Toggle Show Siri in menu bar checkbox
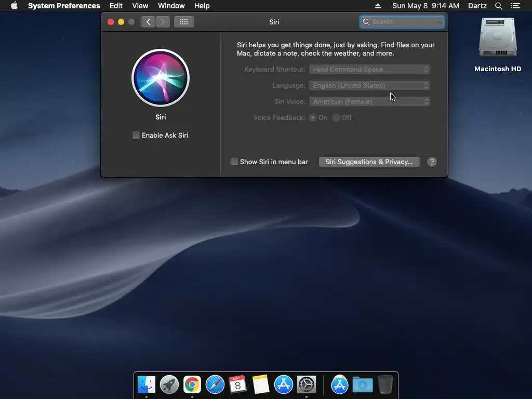 coord(234,162)
